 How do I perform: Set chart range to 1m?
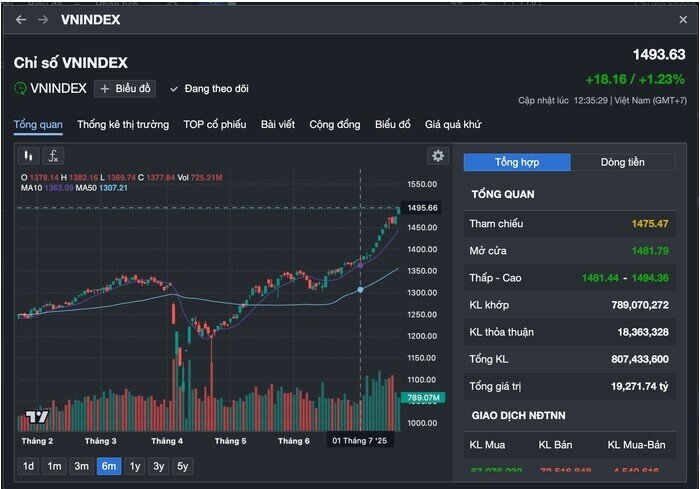pyautogui.click(x=54, y=466)
